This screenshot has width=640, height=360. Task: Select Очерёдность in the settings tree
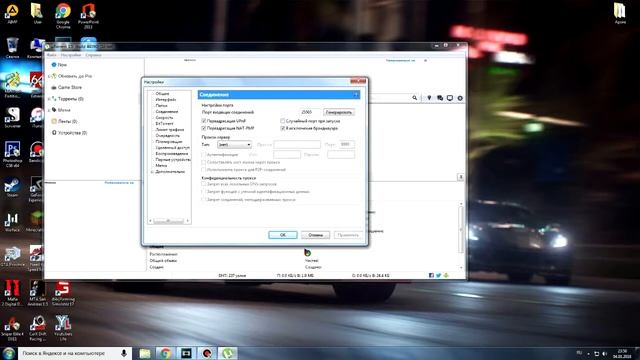tap(168, 136)
